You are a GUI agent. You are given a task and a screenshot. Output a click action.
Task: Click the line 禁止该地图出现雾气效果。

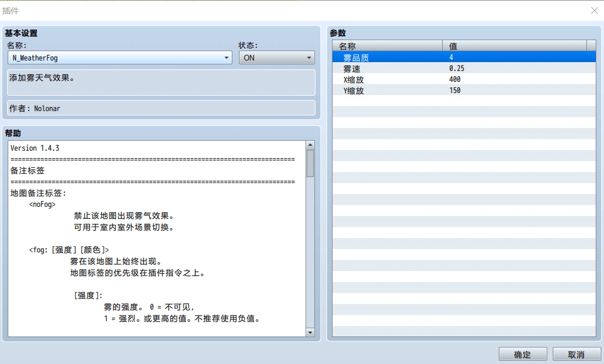click(124, 216)
